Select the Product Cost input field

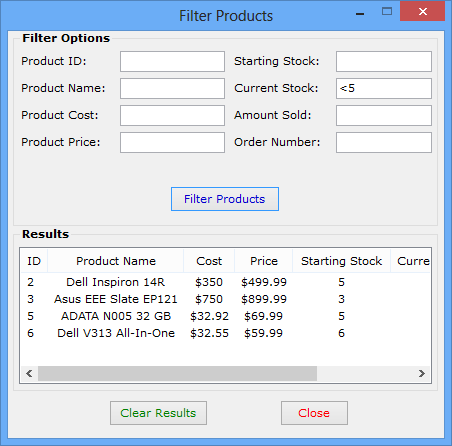[x=172, y=115]
